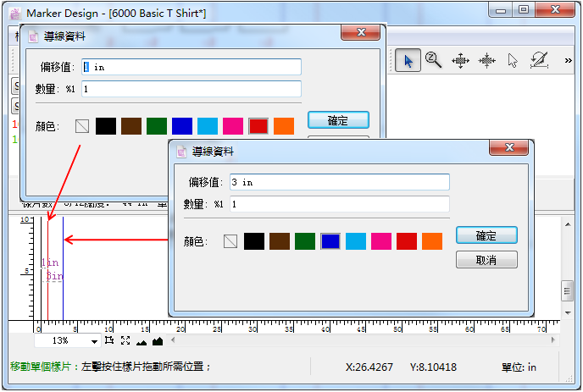The image size is (583, 392).
Task: Pick light blue swatch in '3 in' dialog
Action: [356, 241]
